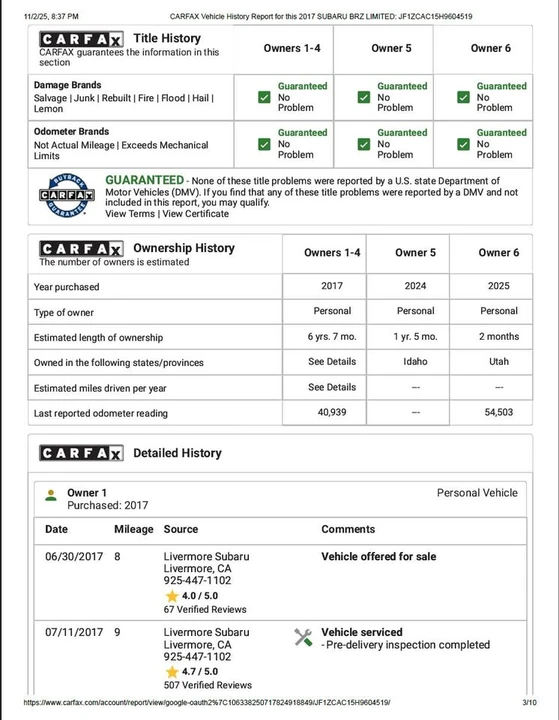Click the ownership length 2 months
The image size is (559, 720).
point(499,337)
